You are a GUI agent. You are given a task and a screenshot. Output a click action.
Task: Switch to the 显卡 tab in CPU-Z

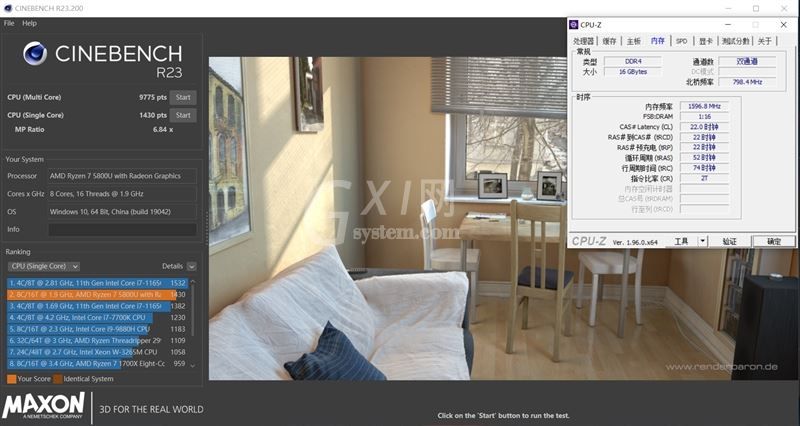click(x=706, y=41)
